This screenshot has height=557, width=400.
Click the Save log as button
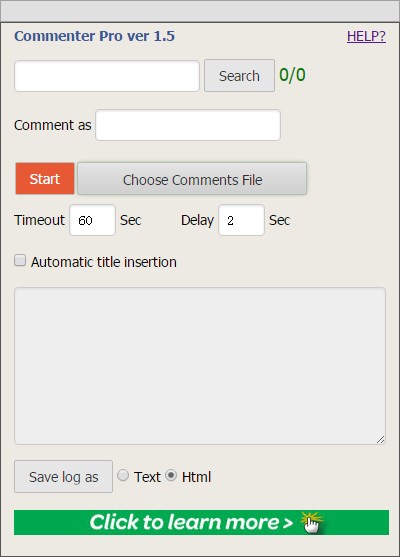(63, 477)
